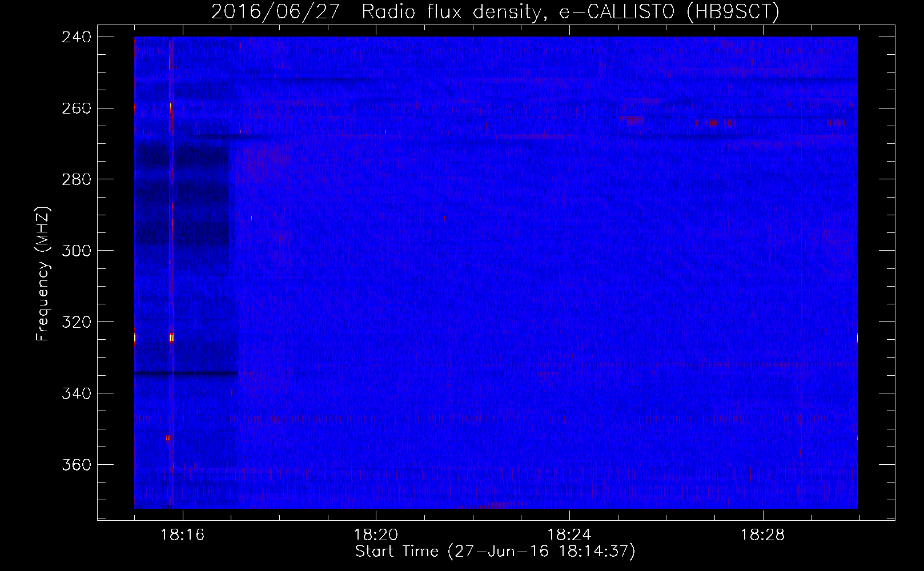Select the 340 frequency tick label
Viewport: 924px width, 571px height.
coord(77,394)
